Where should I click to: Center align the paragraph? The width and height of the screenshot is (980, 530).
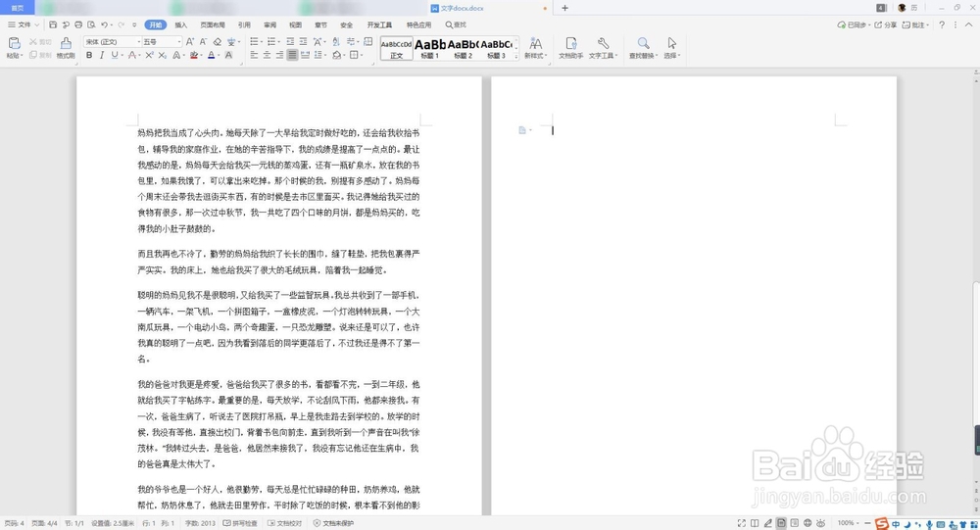coord(267,55)
